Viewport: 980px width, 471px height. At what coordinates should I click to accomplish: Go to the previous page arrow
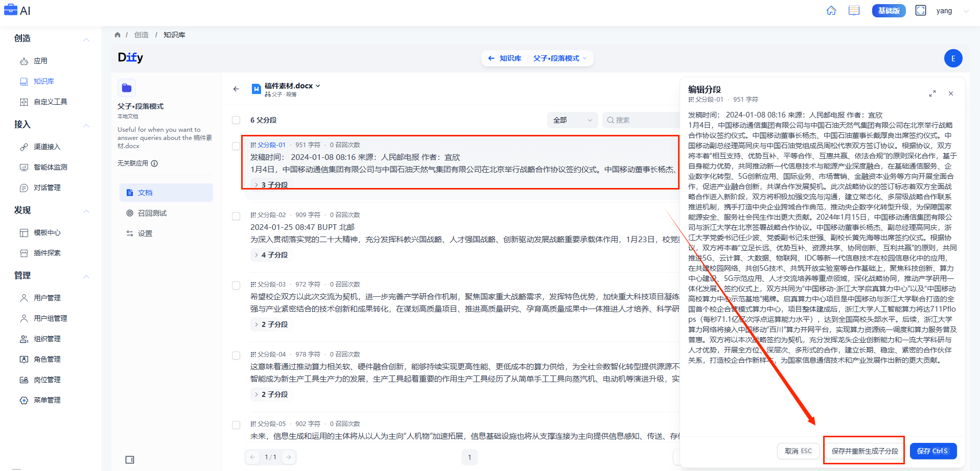252,457
